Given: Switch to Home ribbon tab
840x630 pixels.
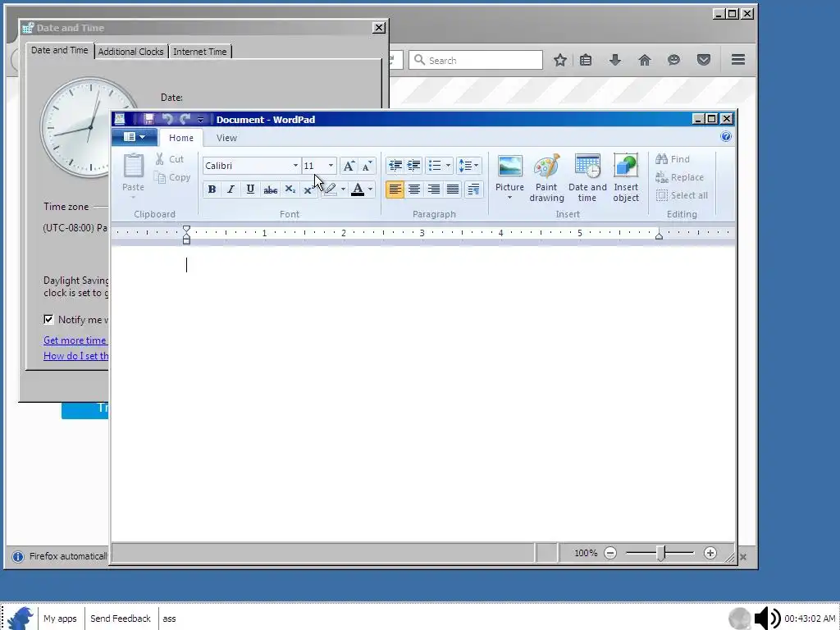Looking at the screenshot, I should coord(181,138).
